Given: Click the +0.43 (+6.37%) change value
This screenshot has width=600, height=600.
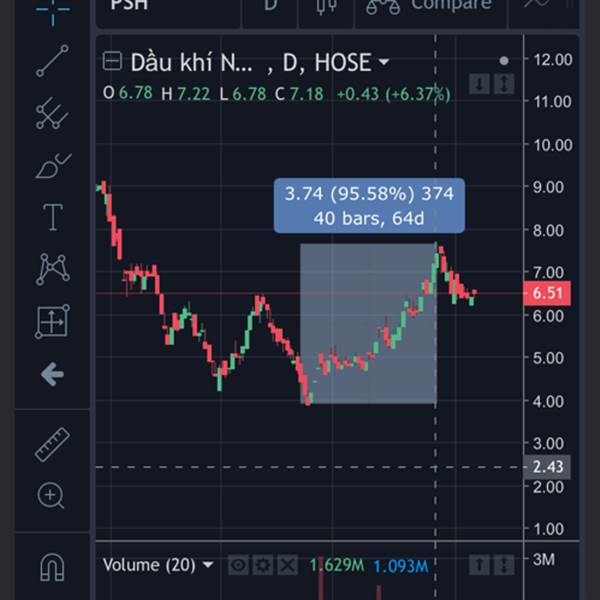Looking at the screenshot, I should coord(393,94).
